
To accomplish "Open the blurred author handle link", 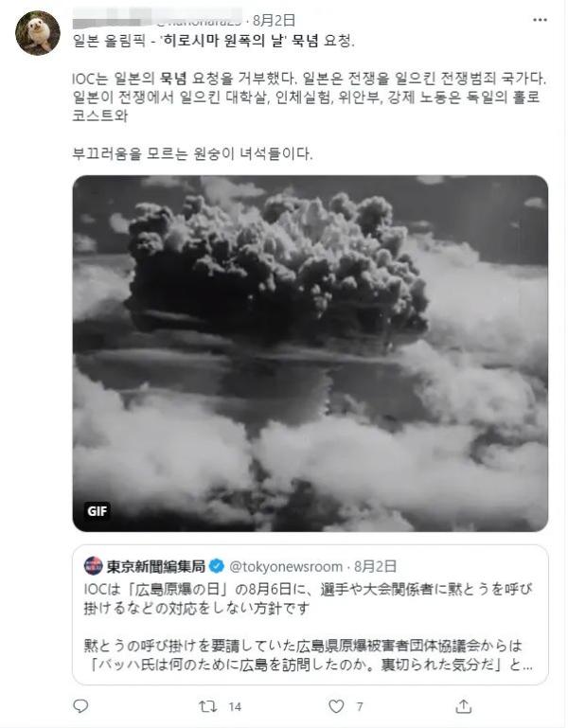I will [199, 20].
